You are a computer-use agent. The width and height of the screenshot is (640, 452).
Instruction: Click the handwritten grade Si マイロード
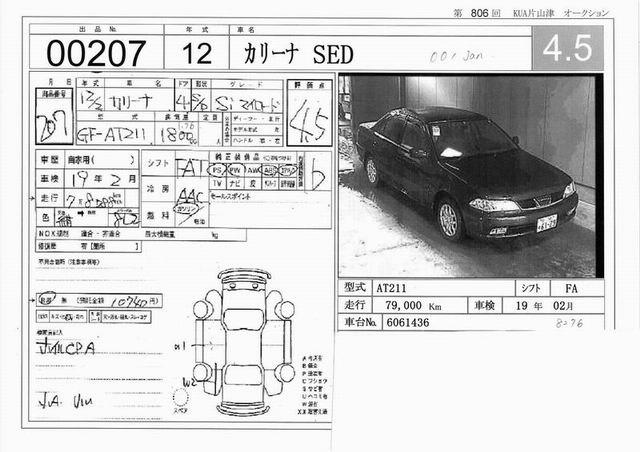point(248,104)
